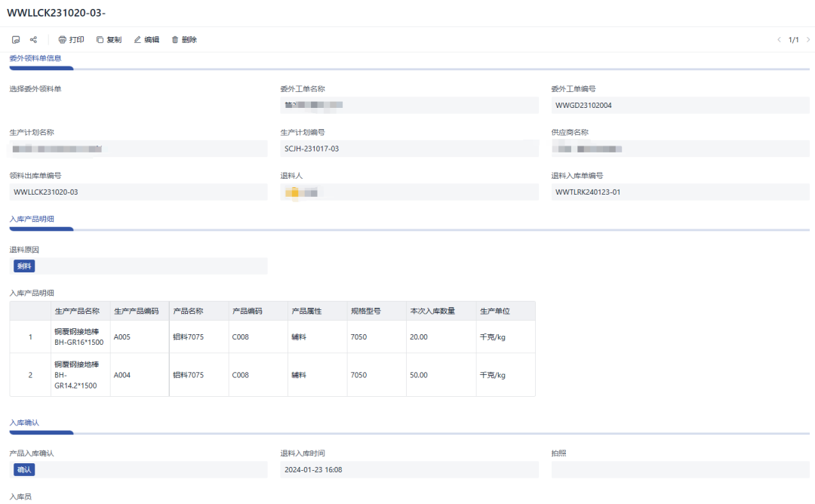Click the 退料入库时间 date field
The width and height of the screenshot is (815, 504).
pos(408,470)
